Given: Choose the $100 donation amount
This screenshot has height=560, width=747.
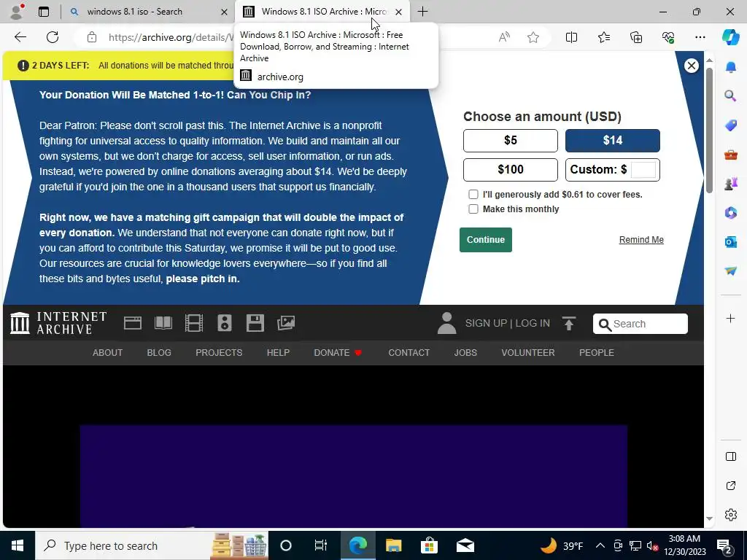Looking at the screenshot, I should (x=510, y=169).
